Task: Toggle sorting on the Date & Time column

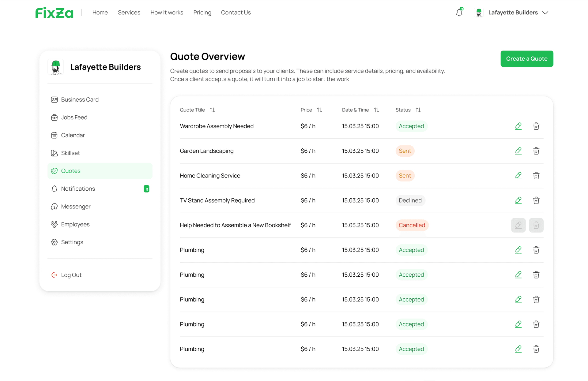Action: pos(377,110)
